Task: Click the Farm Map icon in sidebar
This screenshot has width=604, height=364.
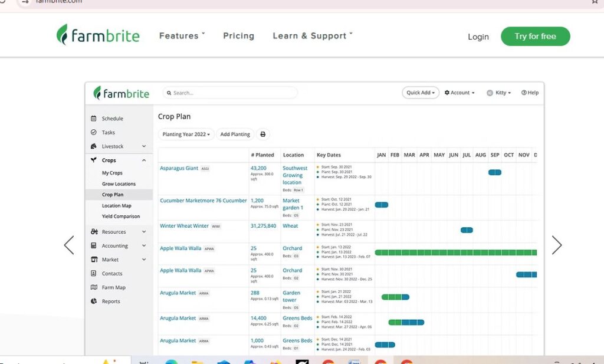Action: pyautogui.click(x=94, y=288)
